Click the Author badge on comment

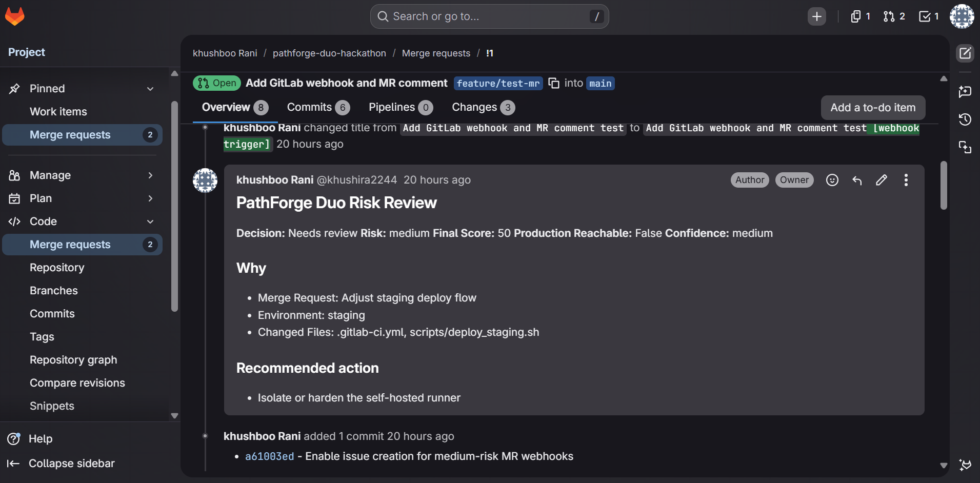(x=750, y=180)
